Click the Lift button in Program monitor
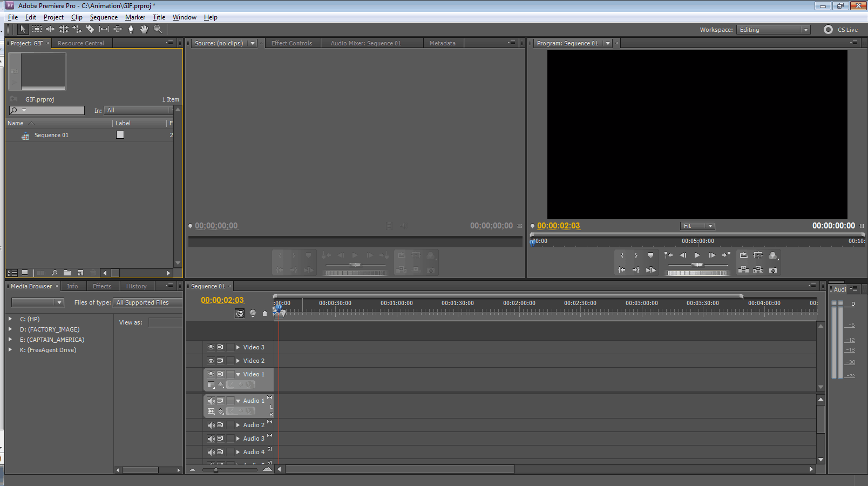The width and height of the screenshot is (868, 486). (x=743, y=270)
